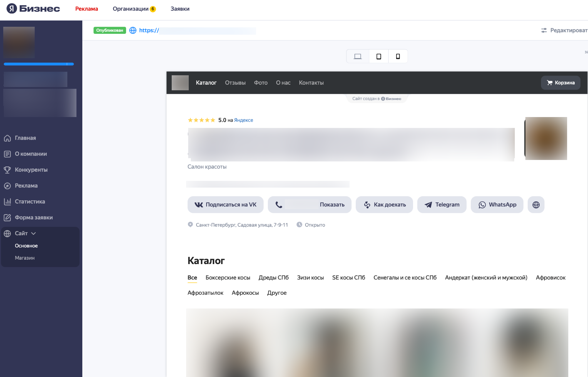Open О компании from the sidebar

coord(31,154)
